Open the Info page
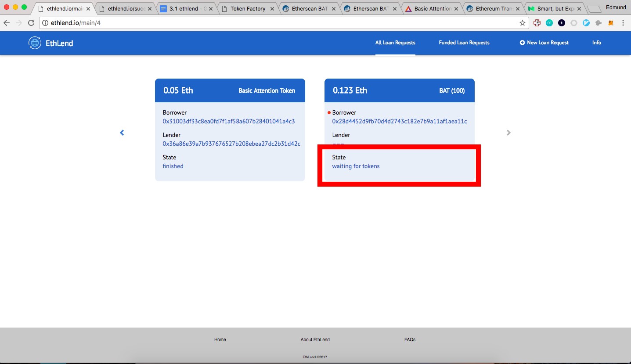 pos(596,43)
